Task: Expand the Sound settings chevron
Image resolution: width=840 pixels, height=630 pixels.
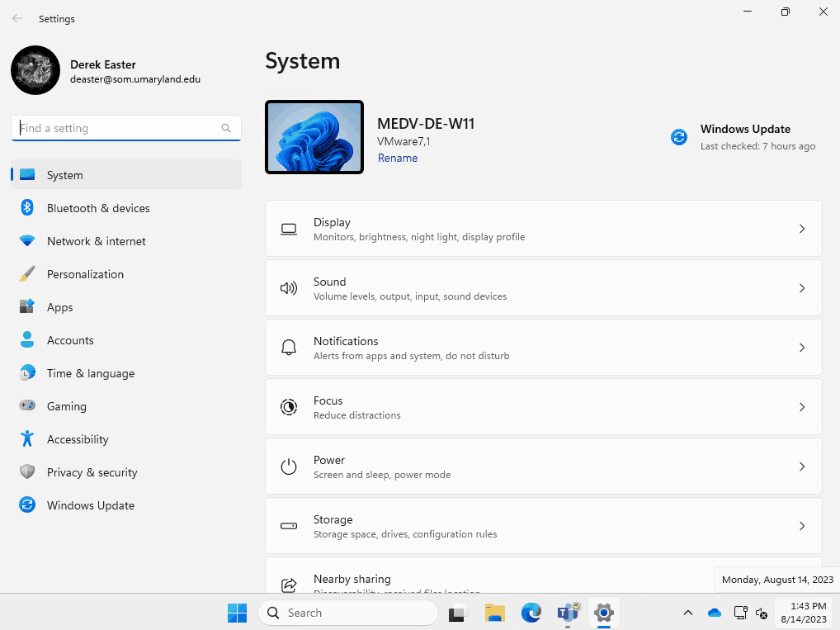Action: coord(801,288)
